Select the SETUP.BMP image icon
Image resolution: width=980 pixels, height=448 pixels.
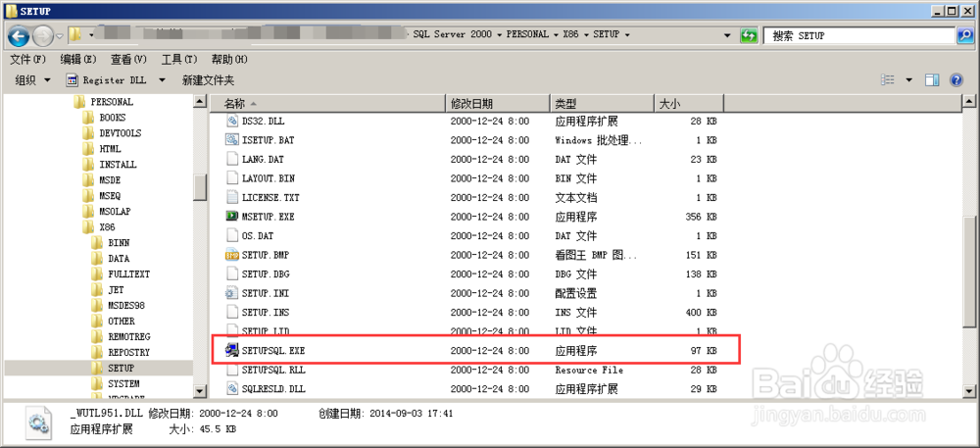232,255
